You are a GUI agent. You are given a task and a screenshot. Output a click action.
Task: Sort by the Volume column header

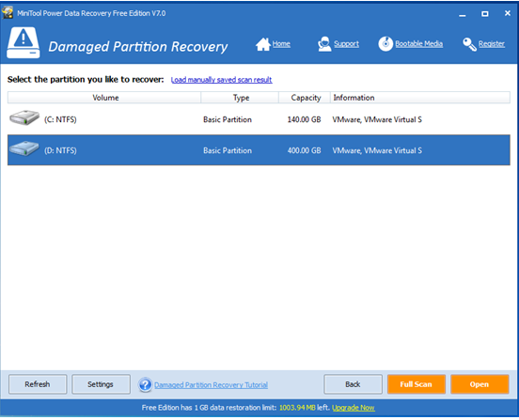104,98
